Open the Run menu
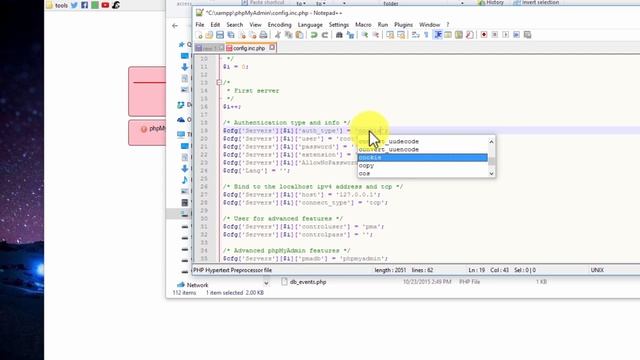This screenshot has height=360, width=640. 383,25
